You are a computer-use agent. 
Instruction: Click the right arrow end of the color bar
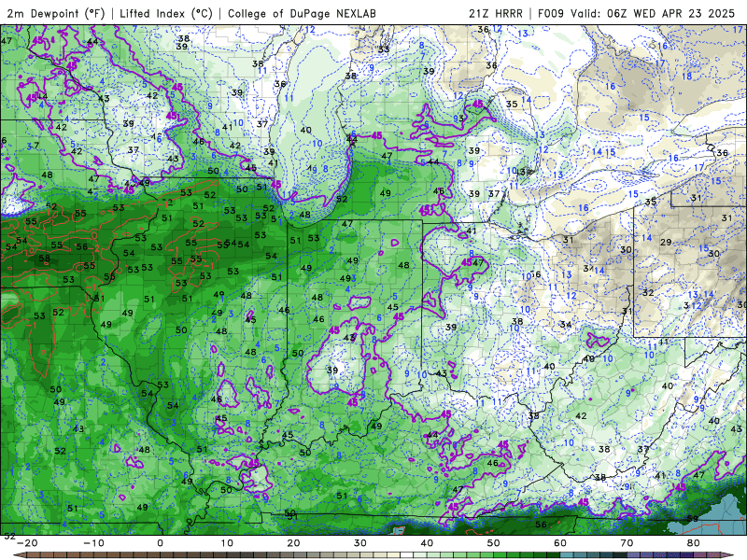click(729, 555)
